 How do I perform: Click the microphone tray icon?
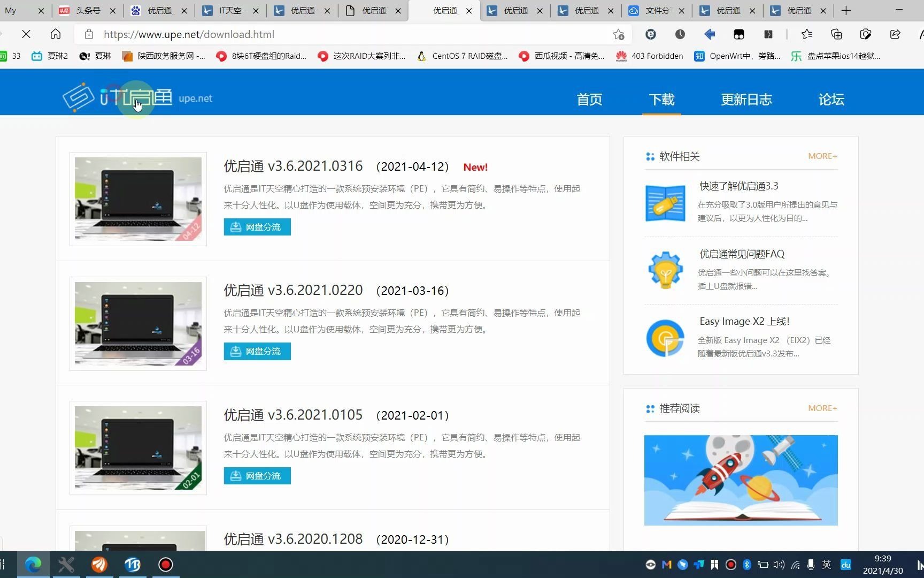811,565
